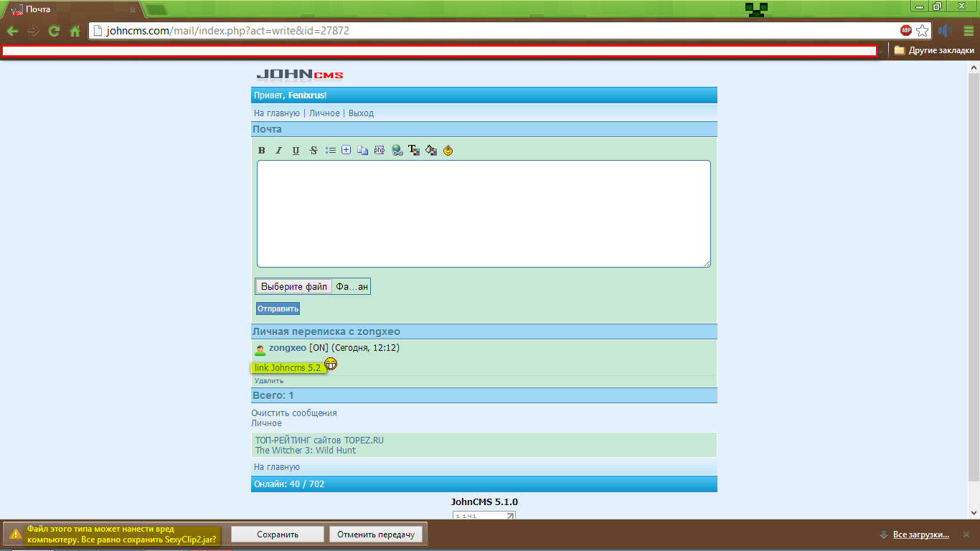Open ТОП-РЕЙТИНГ сайтов TOPEZ.RU link
Image resolution: width=980 pixels, height=551 pixels.
319,441
